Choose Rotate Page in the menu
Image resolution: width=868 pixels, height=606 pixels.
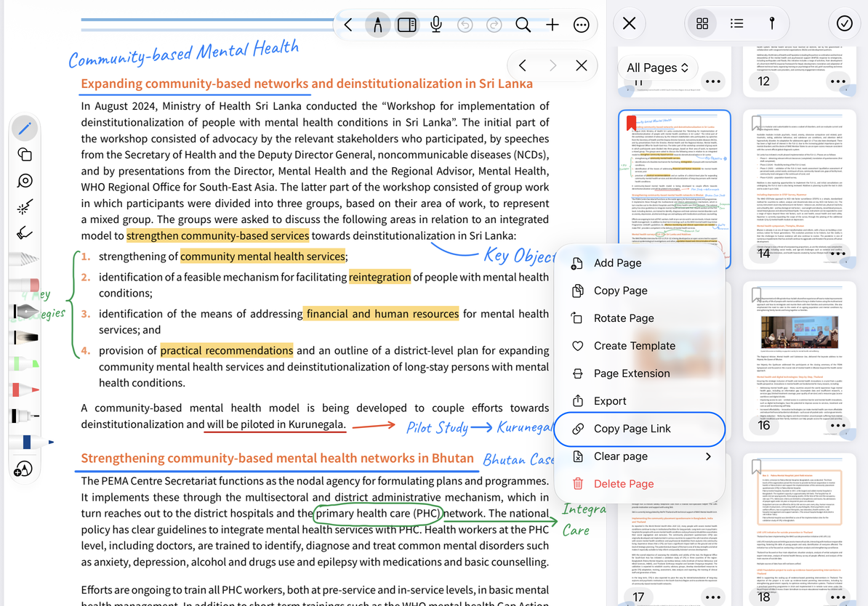(x=640, y=318)
